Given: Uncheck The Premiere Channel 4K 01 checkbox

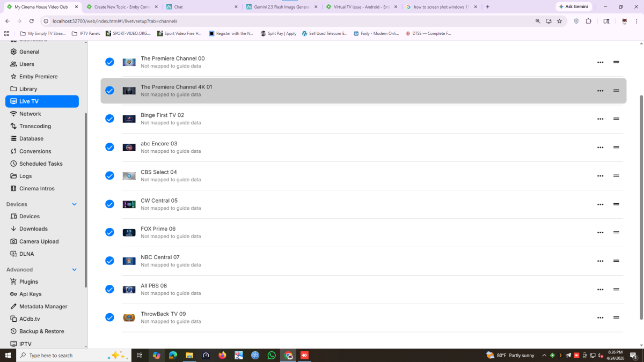Looking at the screenshot, I should 109,91.
